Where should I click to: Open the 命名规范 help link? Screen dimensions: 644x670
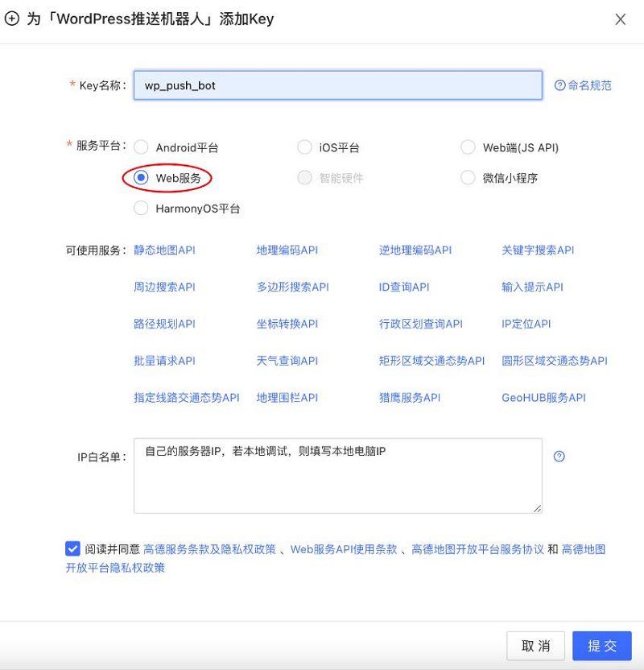[x=583, y=85]
